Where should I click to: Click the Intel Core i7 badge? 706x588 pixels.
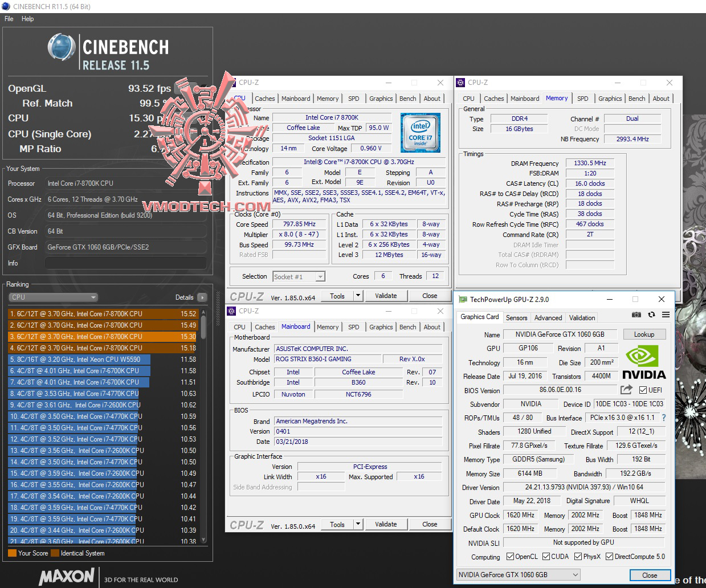[420, 133]
